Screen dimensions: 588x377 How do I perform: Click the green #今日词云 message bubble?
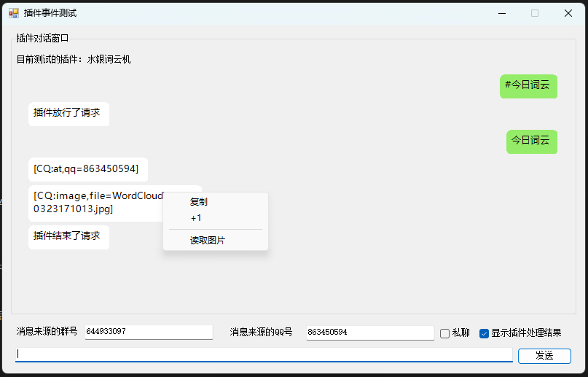[528, 85]
